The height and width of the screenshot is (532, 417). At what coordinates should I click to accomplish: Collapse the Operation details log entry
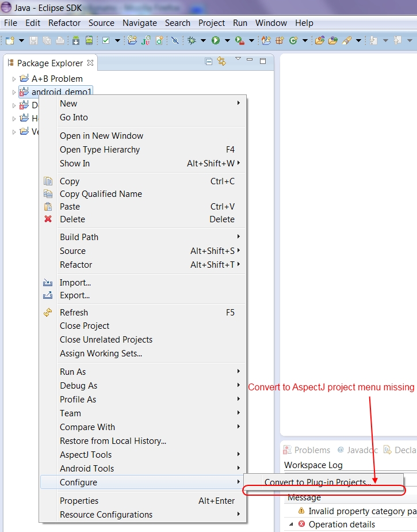[291, 525]
